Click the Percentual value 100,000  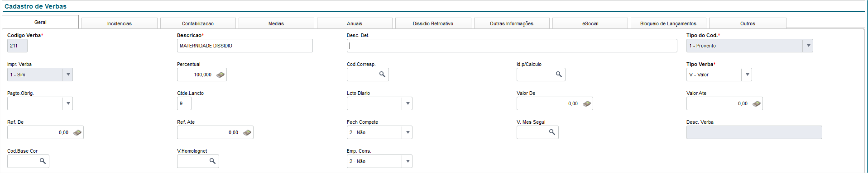pos(202,75)
